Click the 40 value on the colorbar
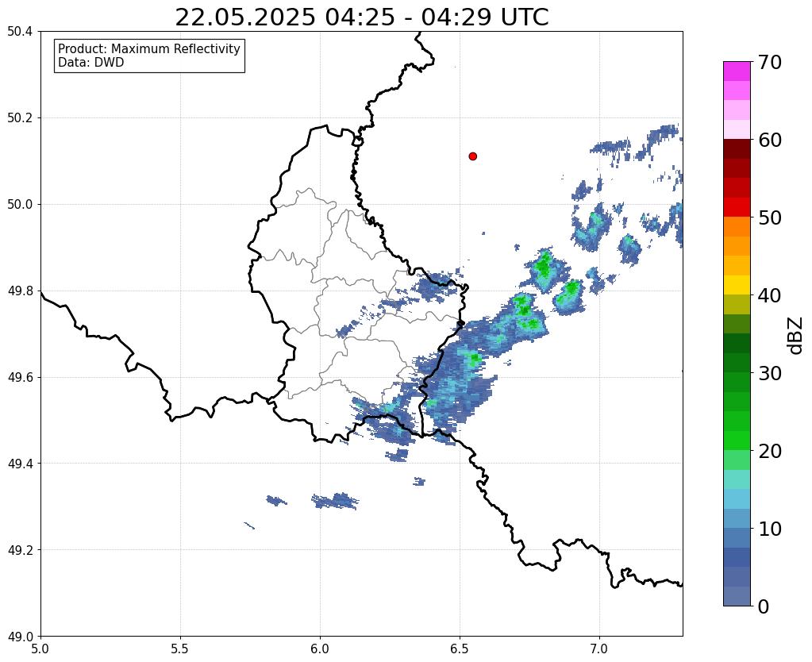The width and height of the screenshot is (812, 662). pyautogui.click(x=769, y=295)
